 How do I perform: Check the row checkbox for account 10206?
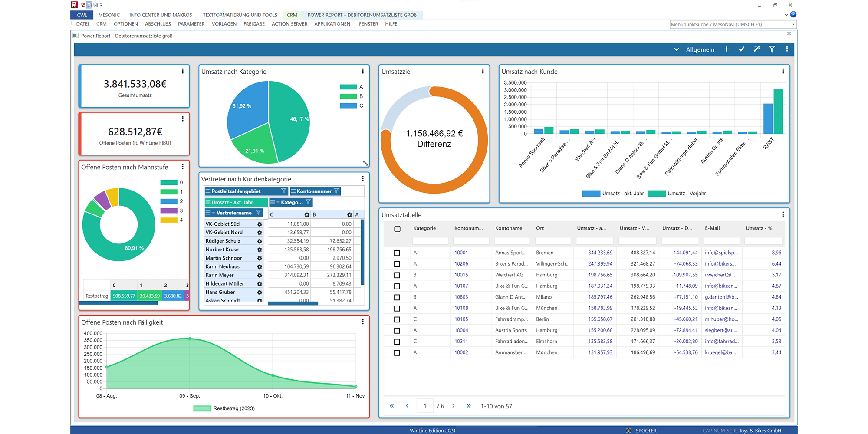397,264
